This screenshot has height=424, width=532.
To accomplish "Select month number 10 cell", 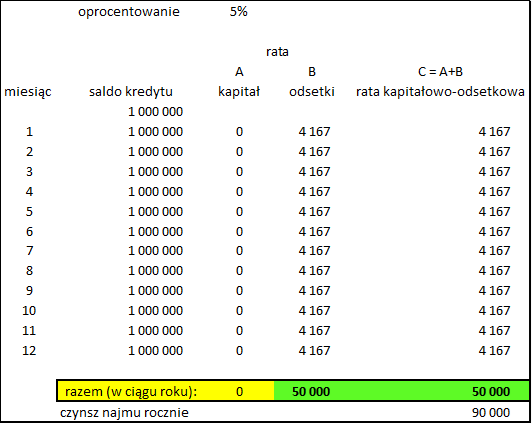I will click(29, 311).
